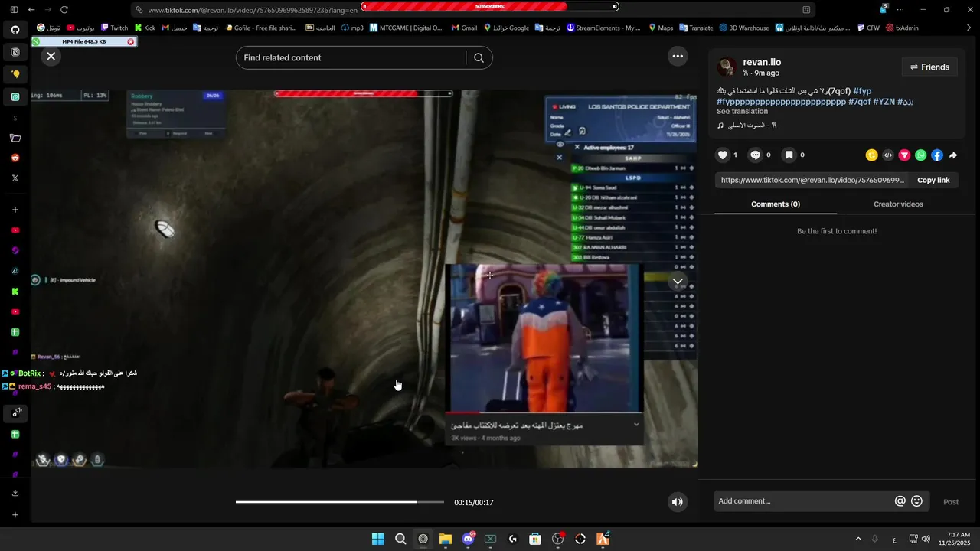This screenshot has width=980, height=551.
Task: Open the three-dots more options menu
Action: click(677, 56)
